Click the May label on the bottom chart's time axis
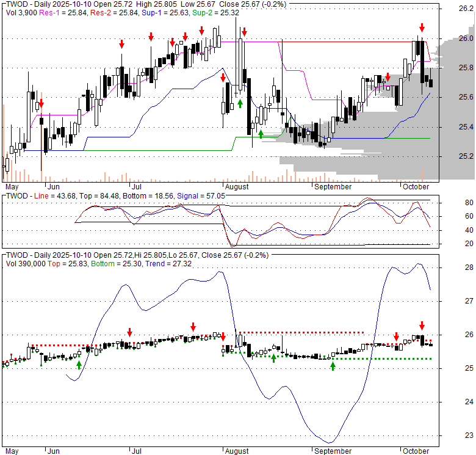The height and width of the screenshot is (455, 476). (12, 451)
